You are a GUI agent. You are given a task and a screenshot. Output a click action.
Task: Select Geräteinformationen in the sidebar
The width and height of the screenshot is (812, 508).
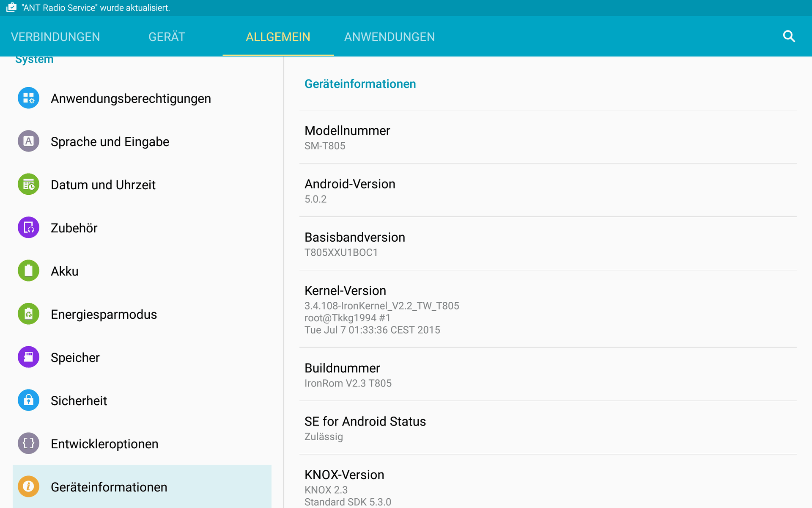point(142,487)
